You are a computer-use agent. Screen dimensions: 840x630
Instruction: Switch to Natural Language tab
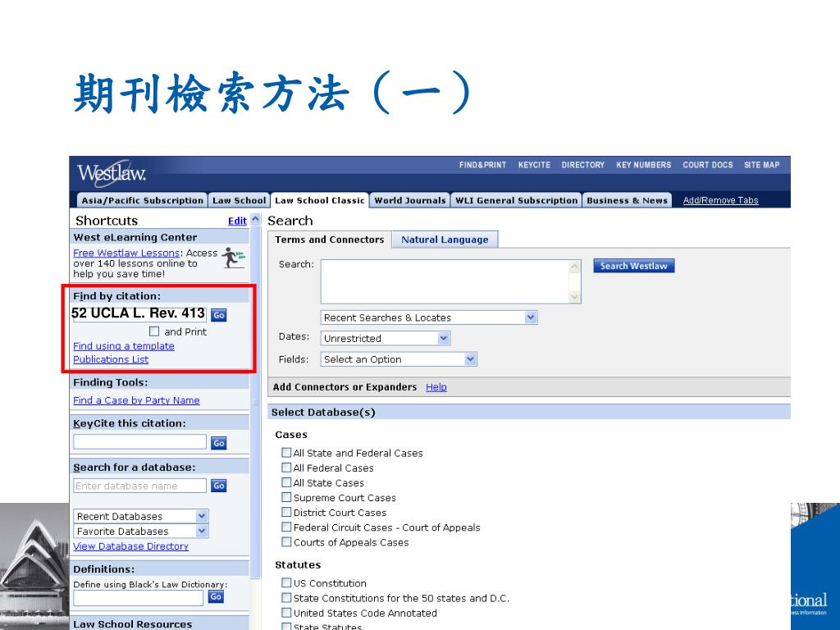pyautogui.click(x=445, y=240)
